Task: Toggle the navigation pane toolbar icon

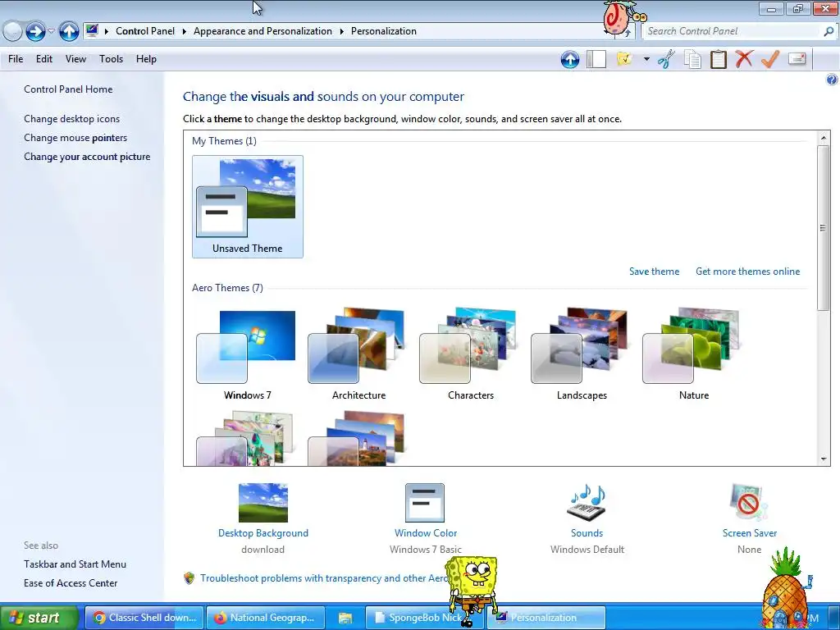Action: click(596, 59)
